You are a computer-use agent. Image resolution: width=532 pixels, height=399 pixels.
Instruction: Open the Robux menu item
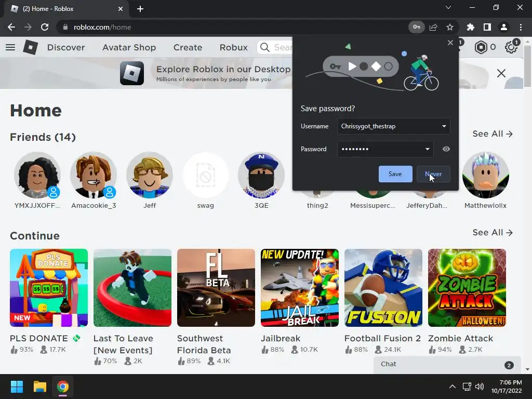(x=233, y=47)
